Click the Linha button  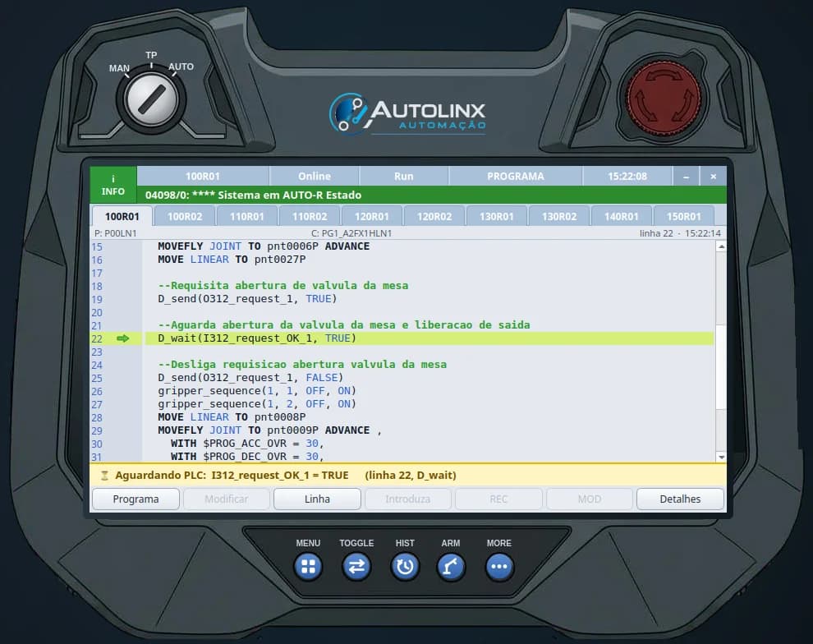coord(317,499)
